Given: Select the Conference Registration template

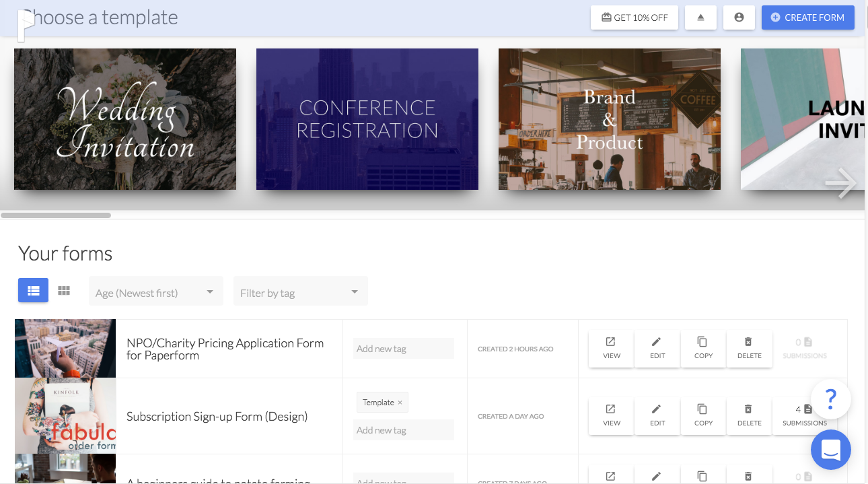Looking at the screenshot, I should [x=367, y=119].
